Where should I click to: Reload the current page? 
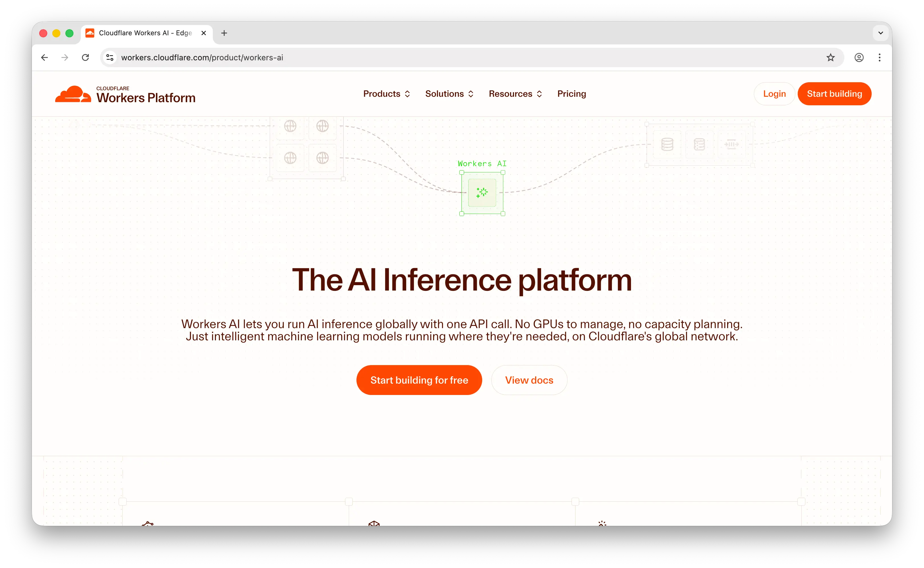86,57
